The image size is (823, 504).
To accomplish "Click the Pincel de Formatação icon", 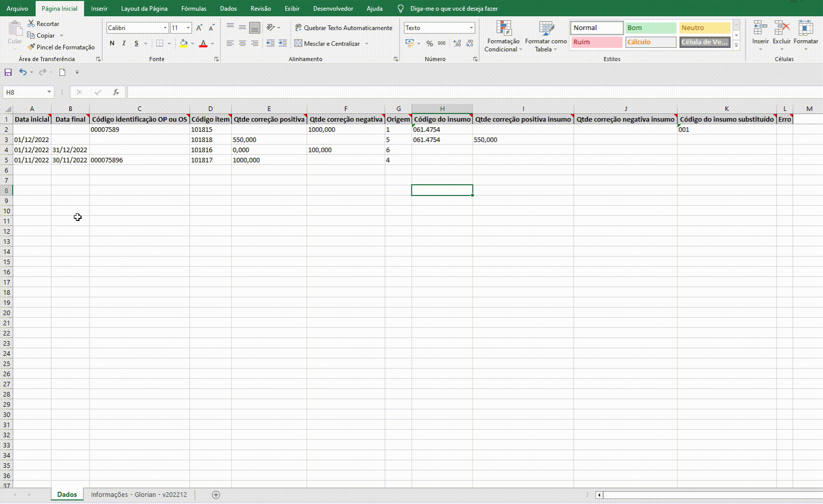I will [x=32, y=47].
